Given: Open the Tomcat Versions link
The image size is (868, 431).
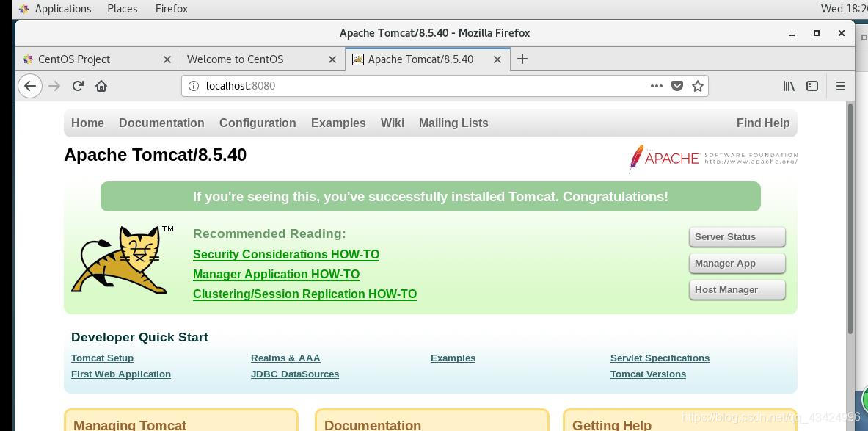Looking at the screenshot, I should tap(648, 374).
